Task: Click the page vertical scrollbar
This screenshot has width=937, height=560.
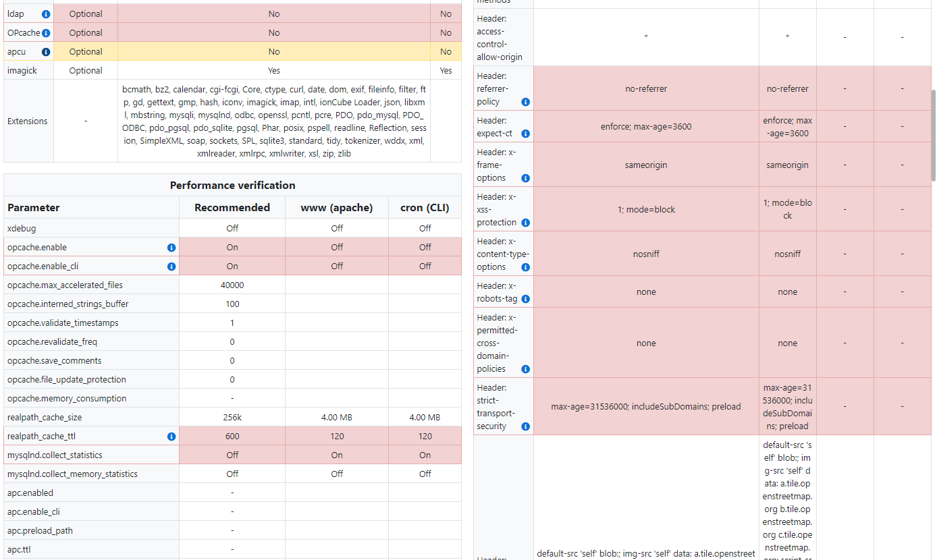Action: pyautogui.click(x=934, y=135)
